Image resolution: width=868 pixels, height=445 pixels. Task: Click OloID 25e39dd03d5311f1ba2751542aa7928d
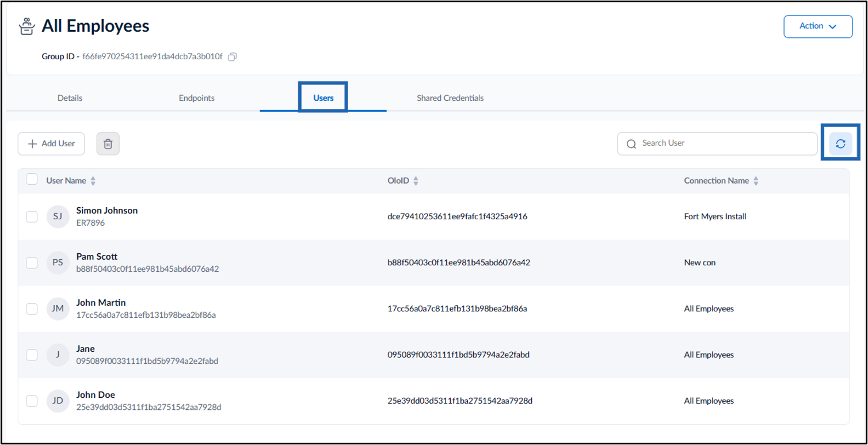[x=460, y=401]
